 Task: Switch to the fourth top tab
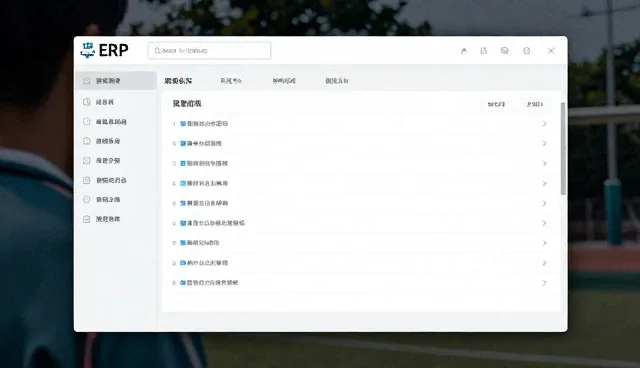(x=337, y=81)
